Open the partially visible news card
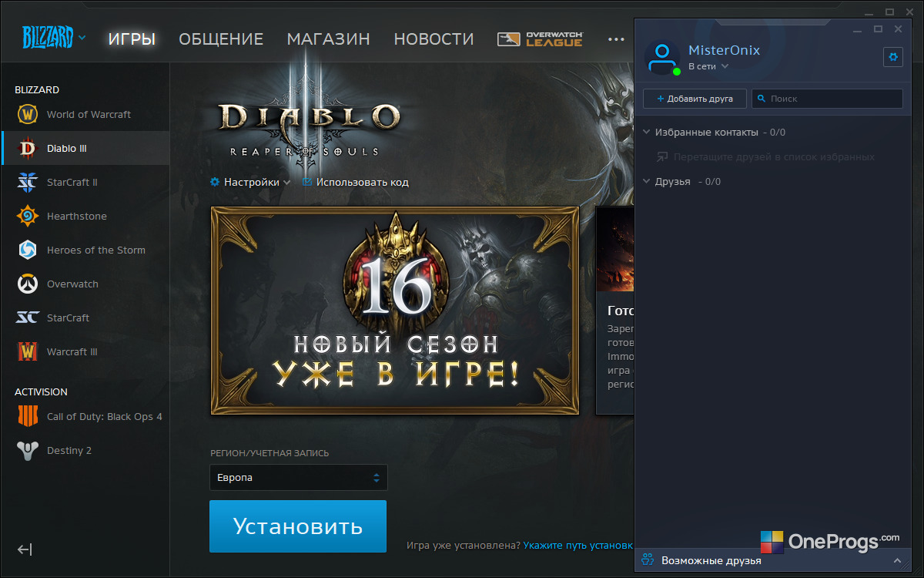Viewport: 924px width, 578px height. [615, 311]
